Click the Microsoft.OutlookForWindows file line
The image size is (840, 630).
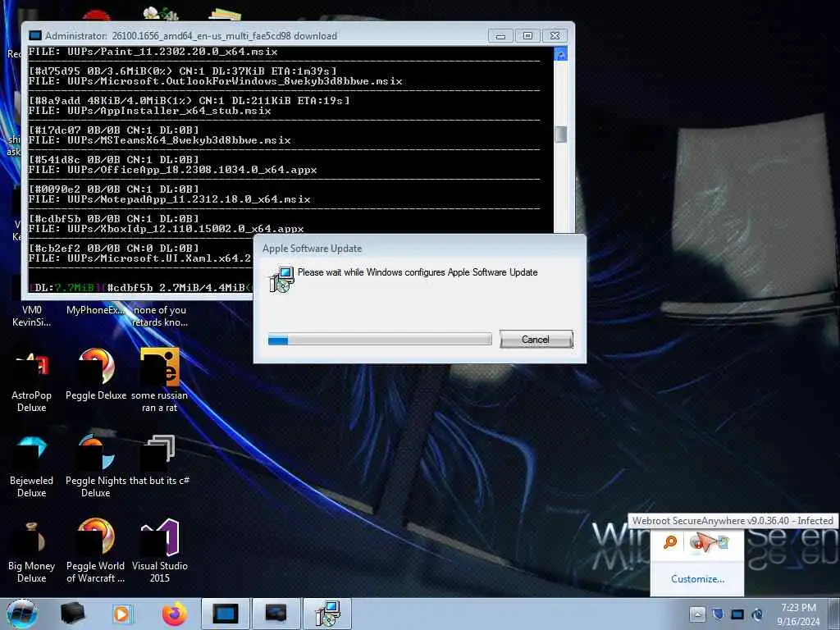(x=215, y=81)
